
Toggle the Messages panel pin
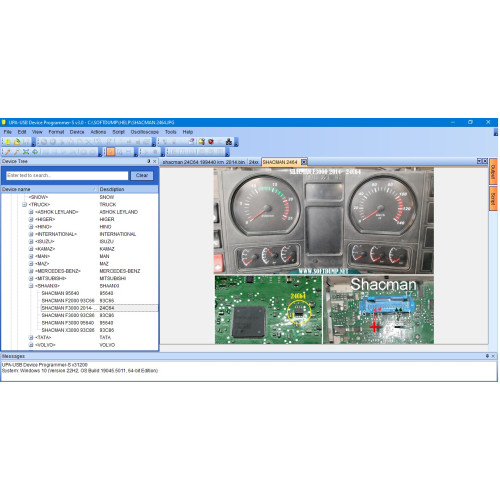coord(487,356)
